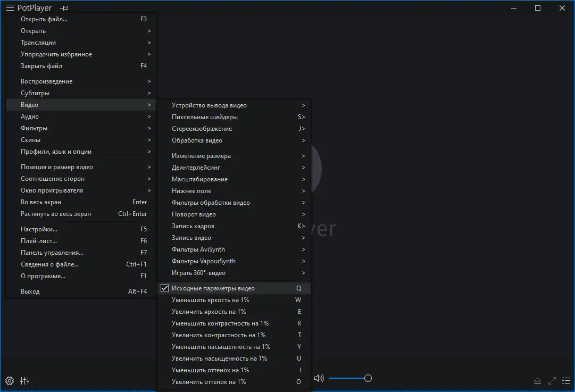Show the playlist panel icon
The image size is (575, 392).
point(566,381)
